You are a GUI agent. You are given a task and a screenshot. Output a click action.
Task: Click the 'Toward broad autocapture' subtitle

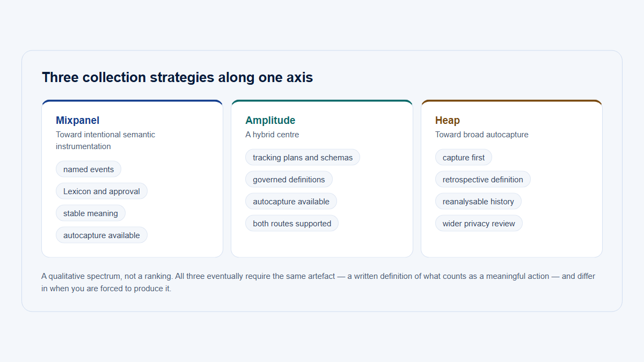482,135
